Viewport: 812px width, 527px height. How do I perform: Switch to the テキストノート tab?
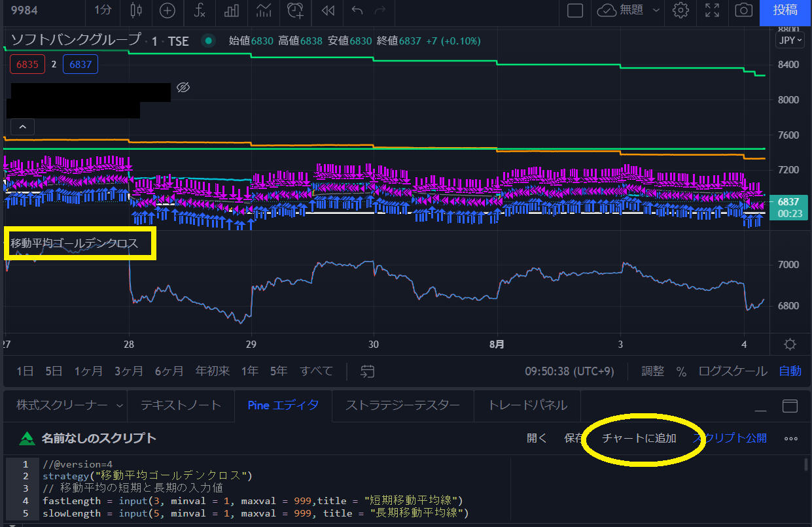click(x=181, y=405)
